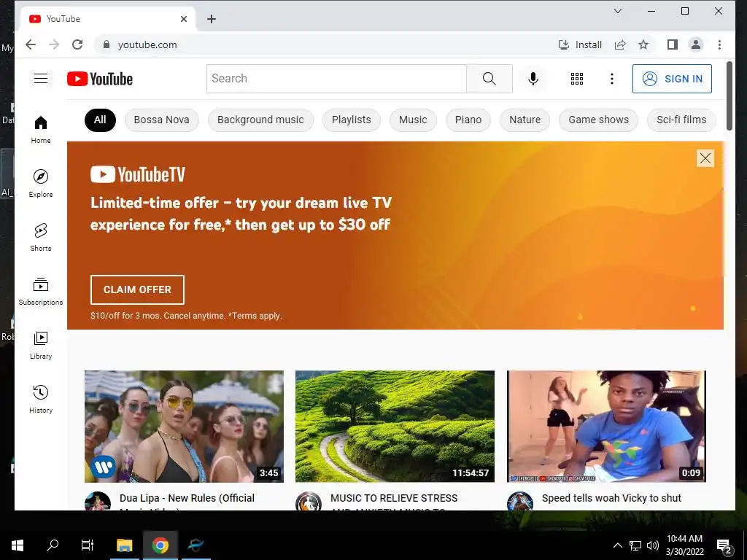Viewport: 747px width, 560px height.
Task: Reload the YouTube page
Action: coord(77,44)
